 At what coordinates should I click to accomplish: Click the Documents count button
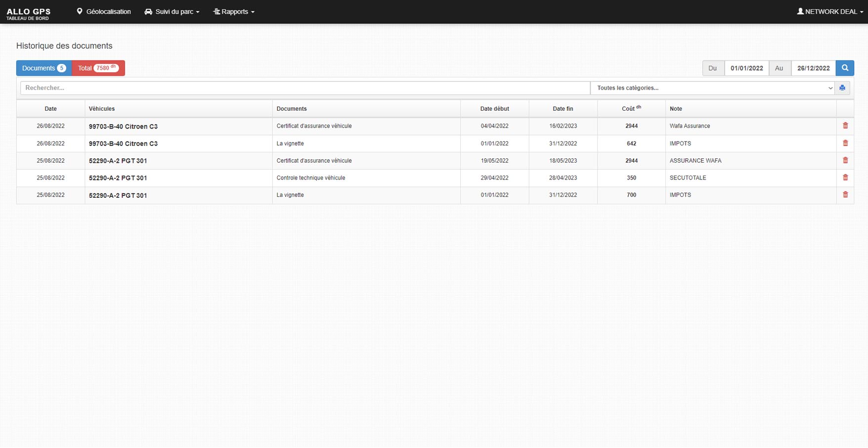[x=44, y=68]
